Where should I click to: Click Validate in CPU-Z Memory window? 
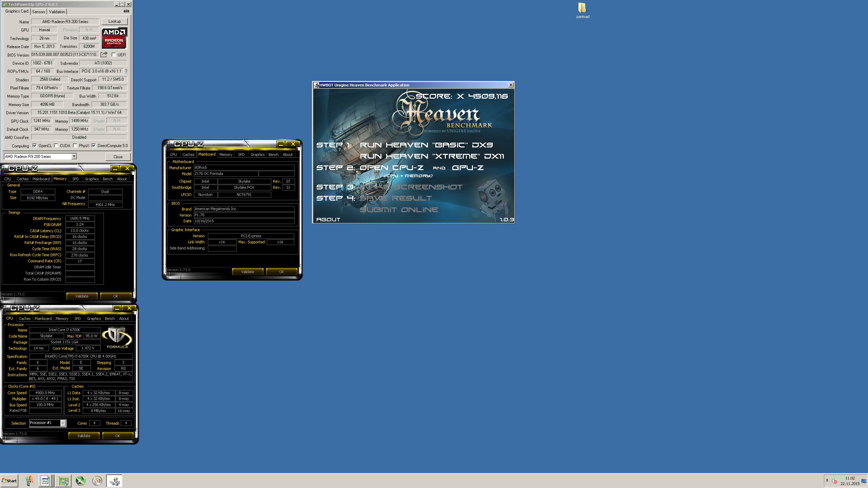[x=82, y=296]
